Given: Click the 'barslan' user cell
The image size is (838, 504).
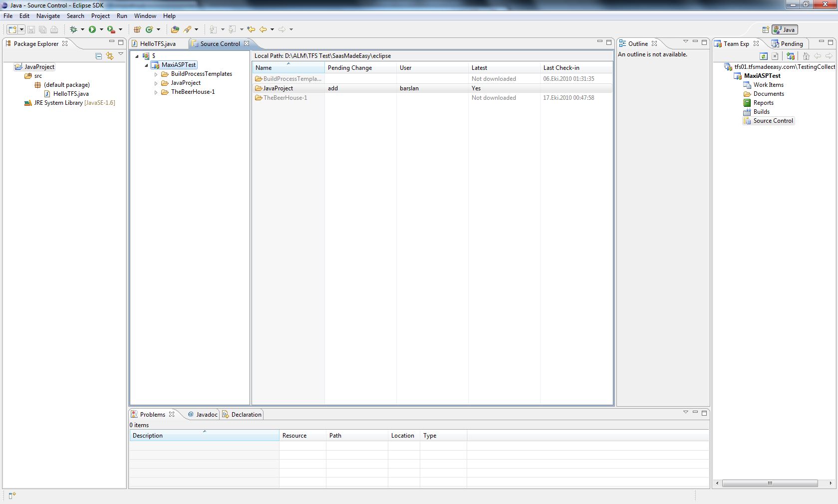Looking at the screenshot, I should pos(409,88).
